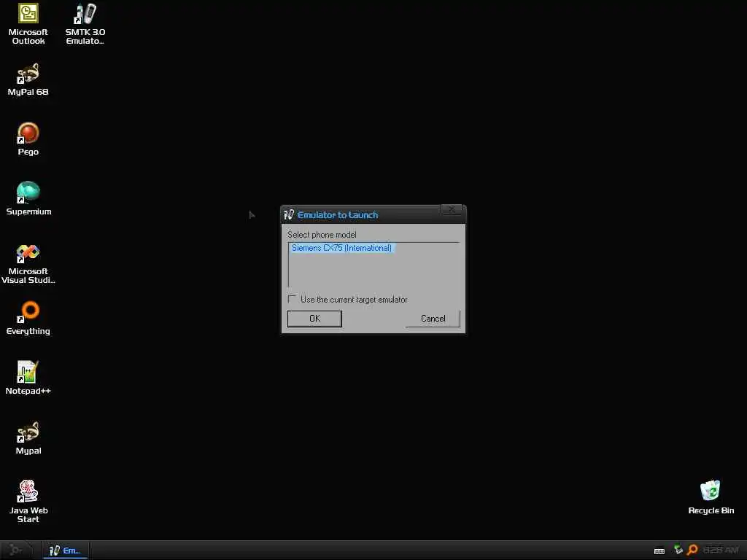This screenshot has height=560, width=747.
Task: Activate Emulator taskbar button
Action: [x=65, y=551]
